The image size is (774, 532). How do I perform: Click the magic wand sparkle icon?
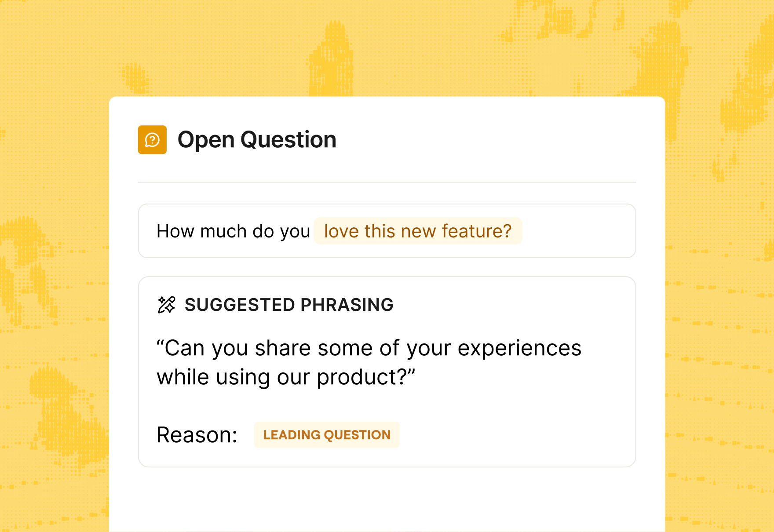click(x=166, y=305)
